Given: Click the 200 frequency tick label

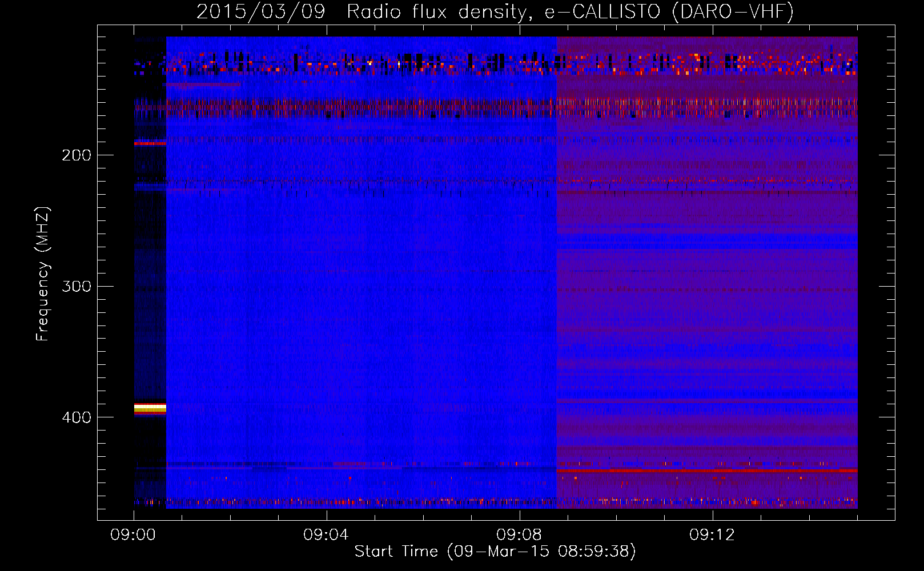Looking at the screenshot, I should coord(77,155).
